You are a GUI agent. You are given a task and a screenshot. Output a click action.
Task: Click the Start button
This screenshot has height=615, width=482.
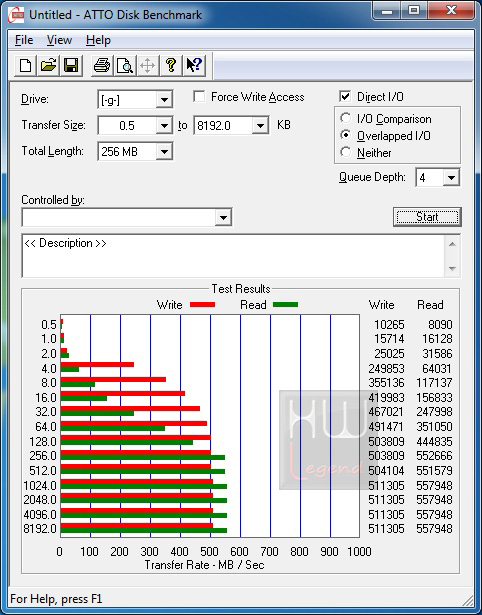[427, 217]
